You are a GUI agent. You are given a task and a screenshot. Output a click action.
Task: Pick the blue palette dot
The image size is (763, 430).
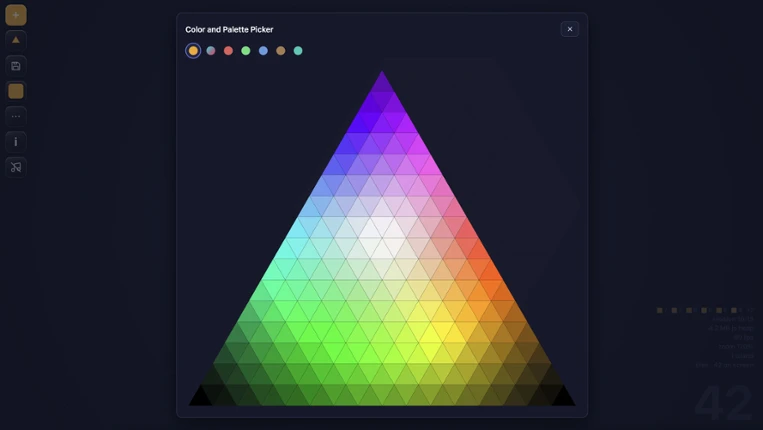[x=263, y=51]
